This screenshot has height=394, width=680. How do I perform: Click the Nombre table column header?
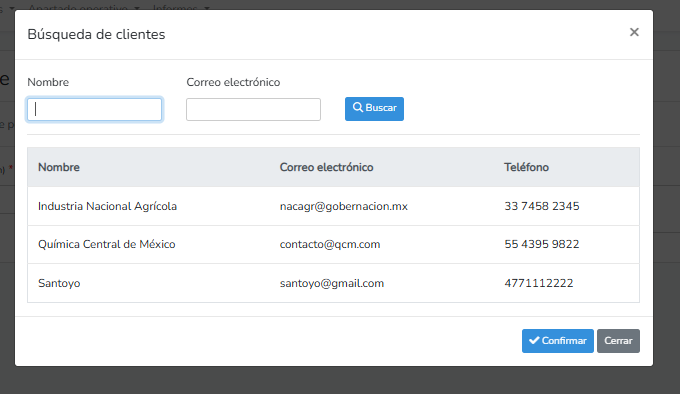59,167
